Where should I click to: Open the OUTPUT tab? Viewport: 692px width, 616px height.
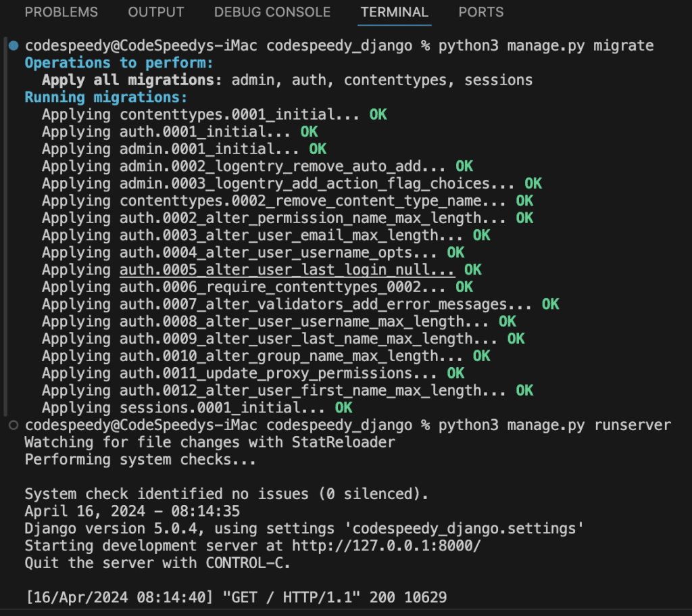point(155,12)
